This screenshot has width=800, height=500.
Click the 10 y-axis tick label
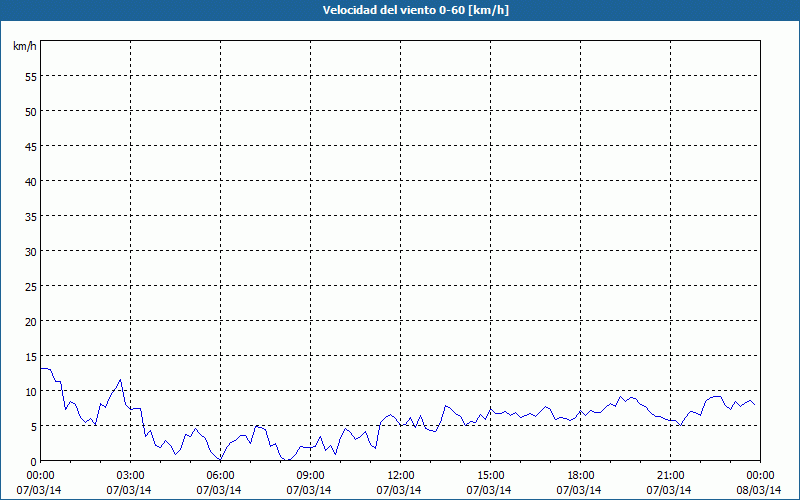(30, 391)
